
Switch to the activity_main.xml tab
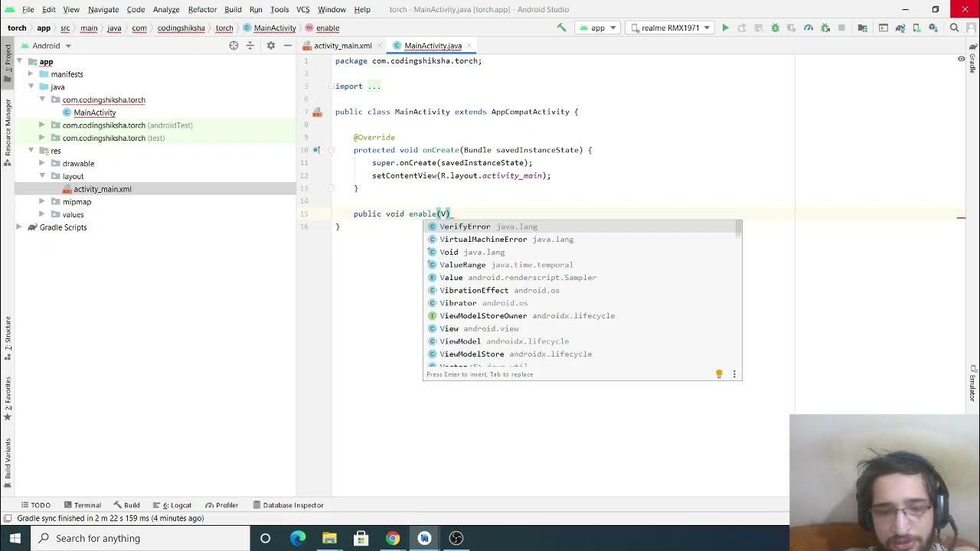(341, 46)
